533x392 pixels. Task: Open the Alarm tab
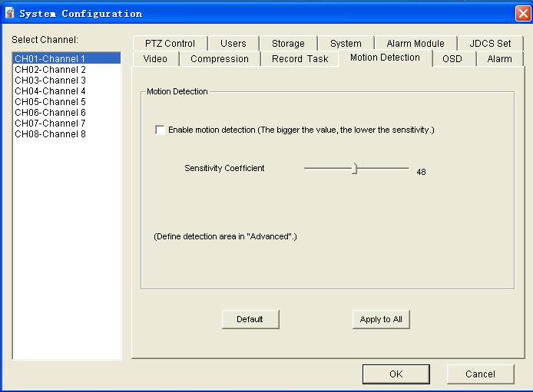[499, 59]
